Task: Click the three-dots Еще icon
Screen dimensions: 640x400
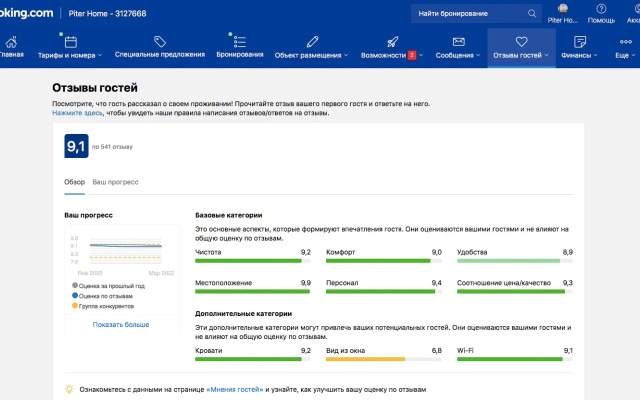Action: pos(625,42)
